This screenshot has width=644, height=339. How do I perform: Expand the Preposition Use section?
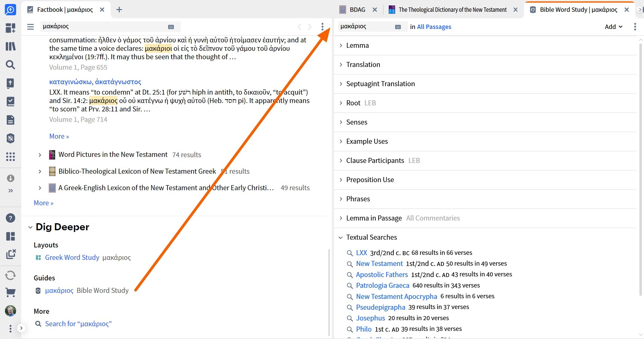341,180
